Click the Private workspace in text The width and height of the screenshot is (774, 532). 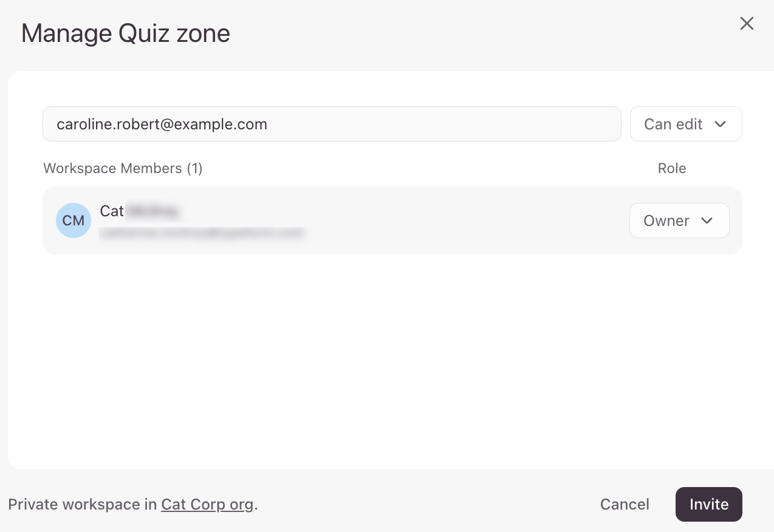coord(82,504)
